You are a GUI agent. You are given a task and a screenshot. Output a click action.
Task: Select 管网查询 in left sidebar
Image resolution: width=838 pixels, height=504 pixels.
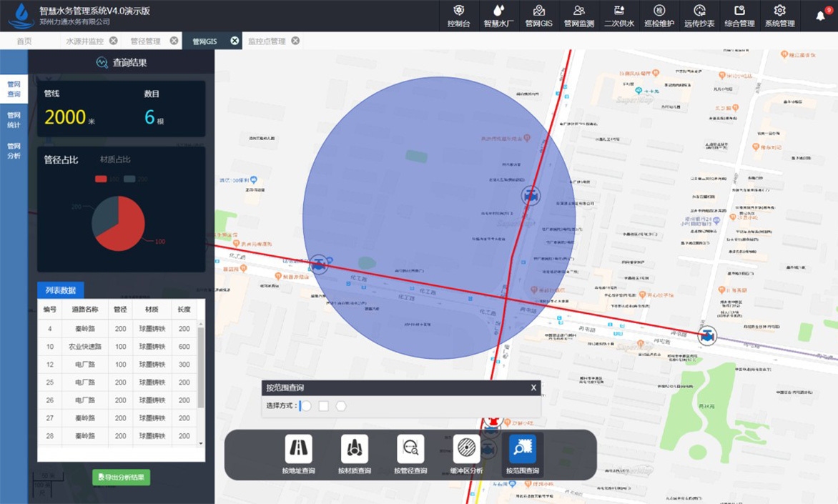[14, 89]
